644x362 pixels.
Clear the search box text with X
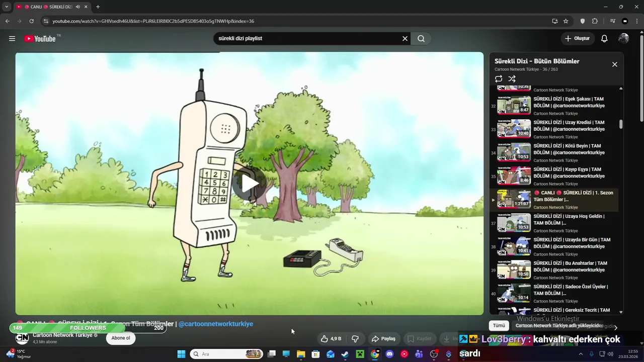pyautogui.click(x=405, y=39)
